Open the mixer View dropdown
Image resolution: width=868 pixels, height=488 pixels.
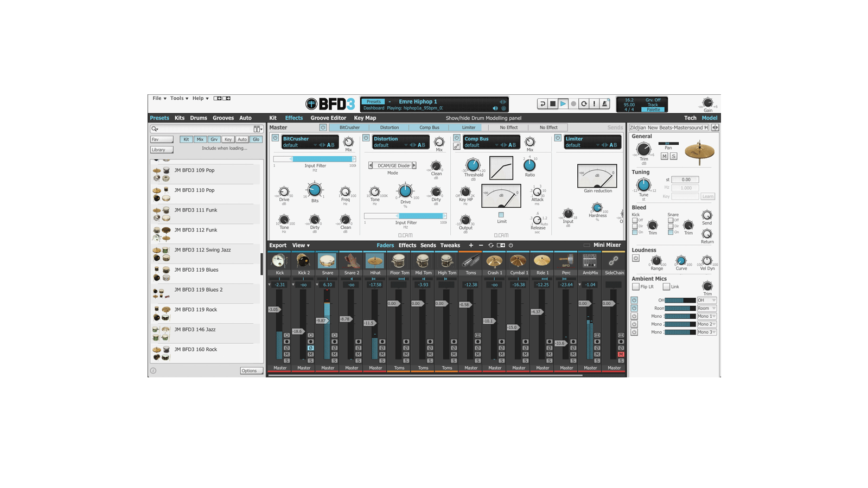(301, 246)
